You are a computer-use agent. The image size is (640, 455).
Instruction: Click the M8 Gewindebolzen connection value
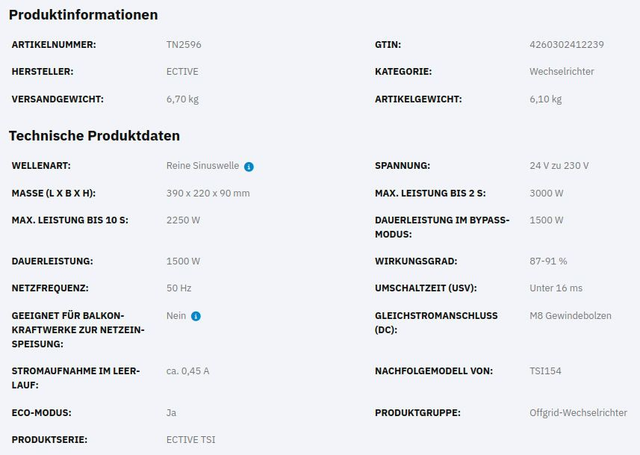click(x=571, y=316)
